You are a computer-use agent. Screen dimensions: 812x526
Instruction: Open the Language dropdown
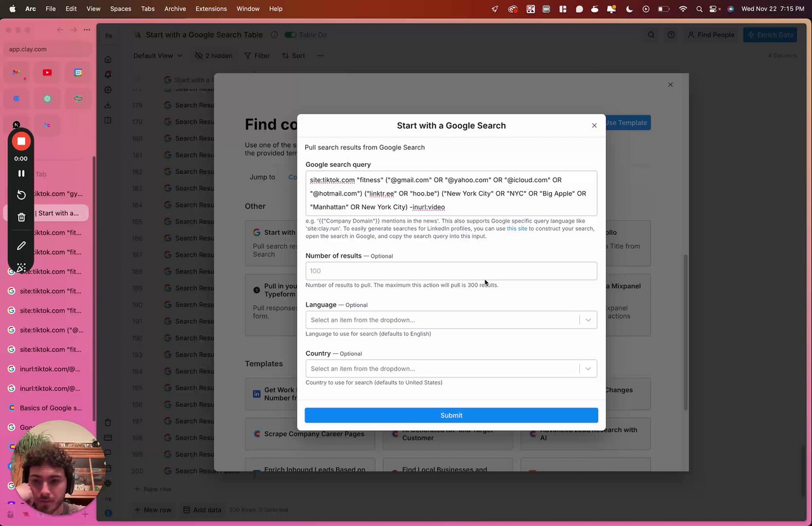(451, 320)
